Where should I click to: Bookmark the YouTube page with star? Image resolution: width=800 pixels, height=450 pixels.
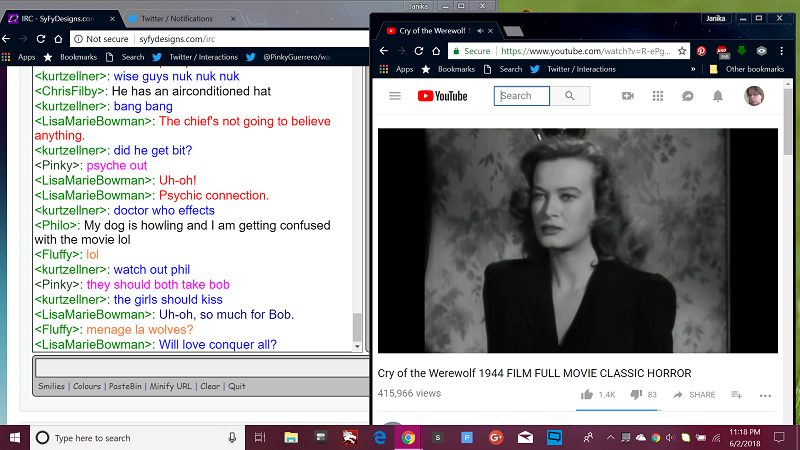coord(682,51)
